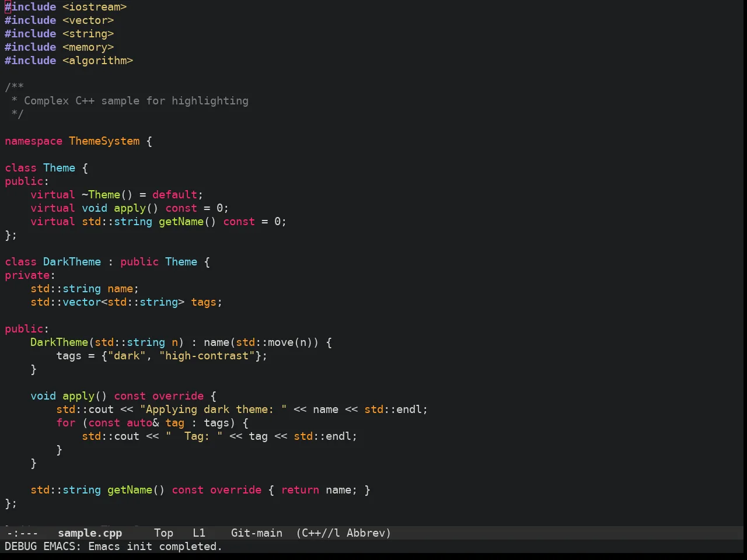Image resolution: width=747 pixels, height=560 pixels.
Task: Place cursor on '<string>' include
Action: click(x=88, y=34)
